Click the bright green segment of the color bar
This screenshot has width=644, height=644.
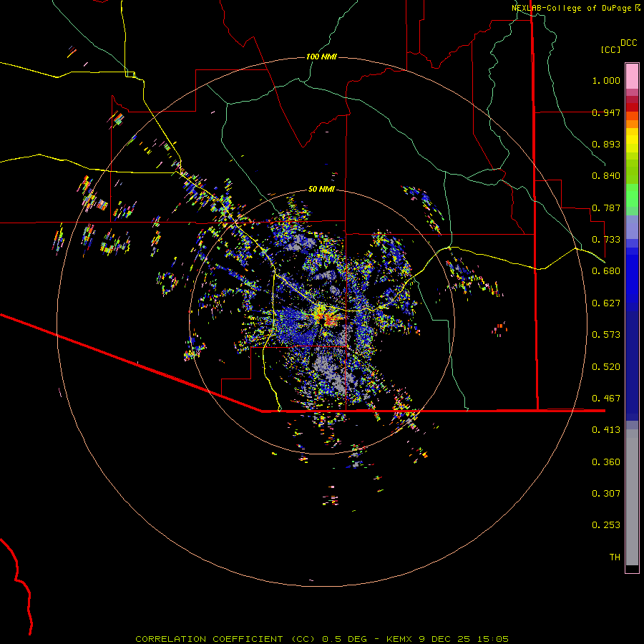pyautogui.click(x=632, y=195)
